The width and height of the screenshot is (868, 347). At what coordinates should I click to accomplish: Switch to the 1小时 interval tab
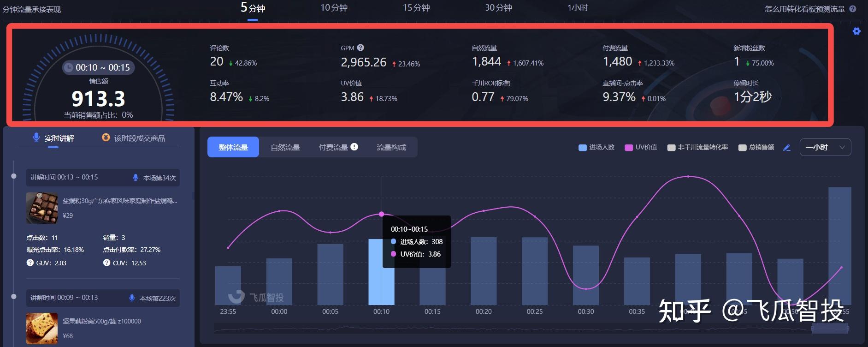(x=578, y=8)
